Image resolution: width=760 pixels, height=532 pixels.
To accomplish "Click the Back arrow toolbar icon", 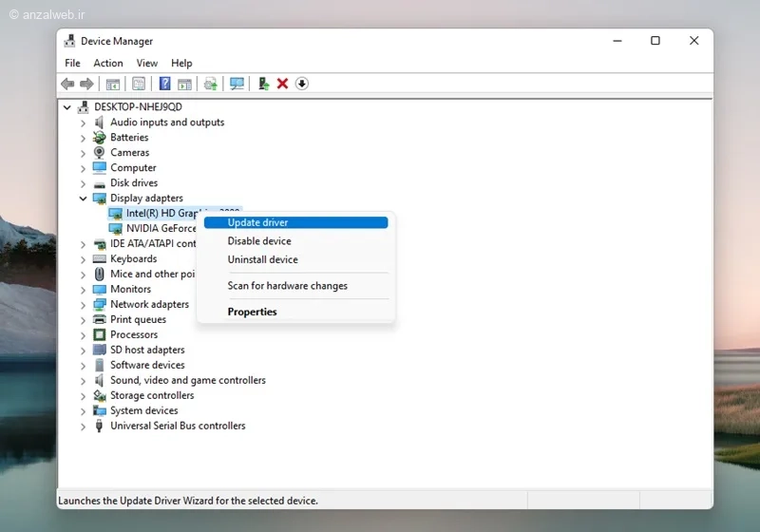I will pos(67,84).
